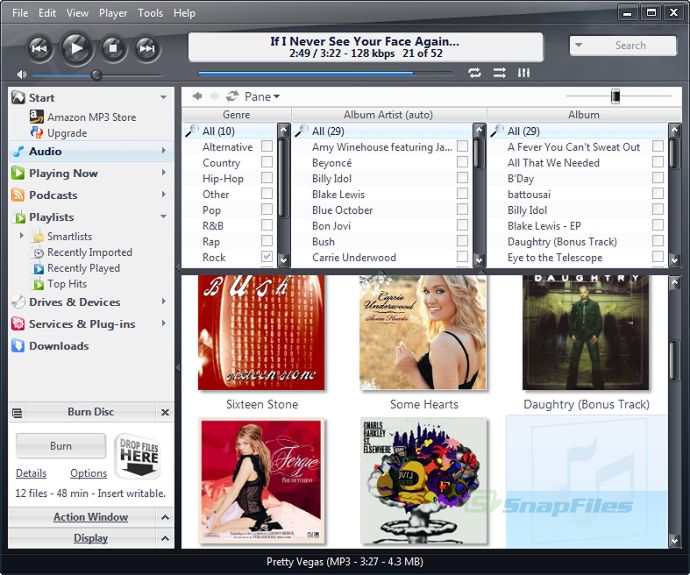
Task: Expand the Audio section arrow
Action: point(163,151)
